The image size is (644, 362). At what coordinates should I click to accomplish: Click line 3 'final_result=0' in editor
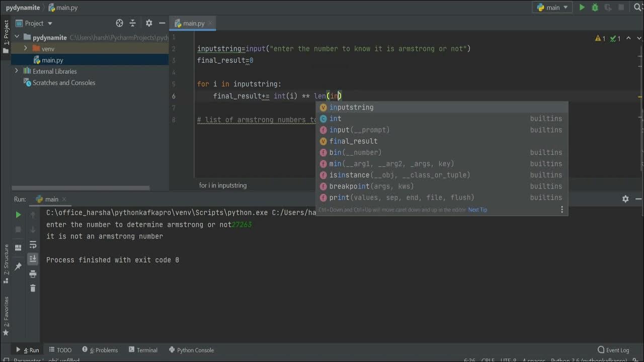click(x=225, y=60)
